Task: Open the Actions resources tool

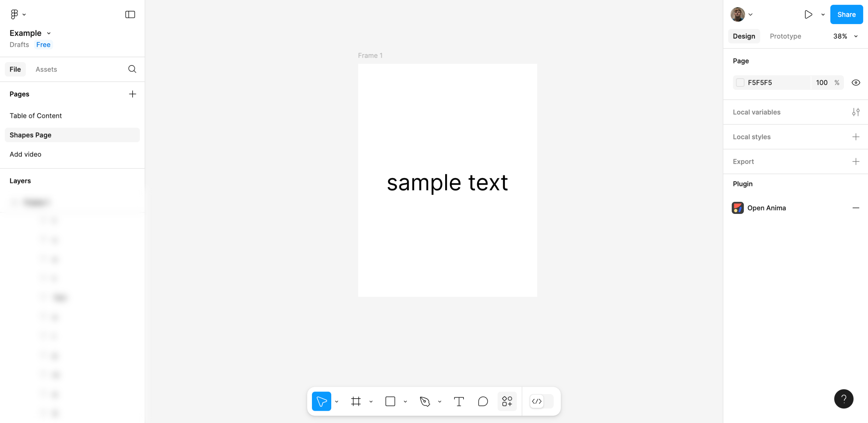Action: pos(507,401)
